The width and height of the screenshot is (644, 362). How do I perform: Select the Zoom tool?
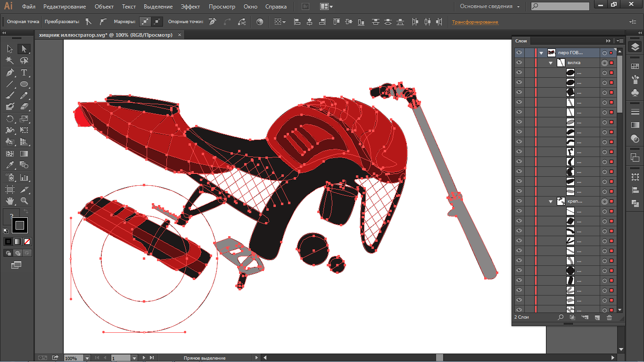click(24, 201)
